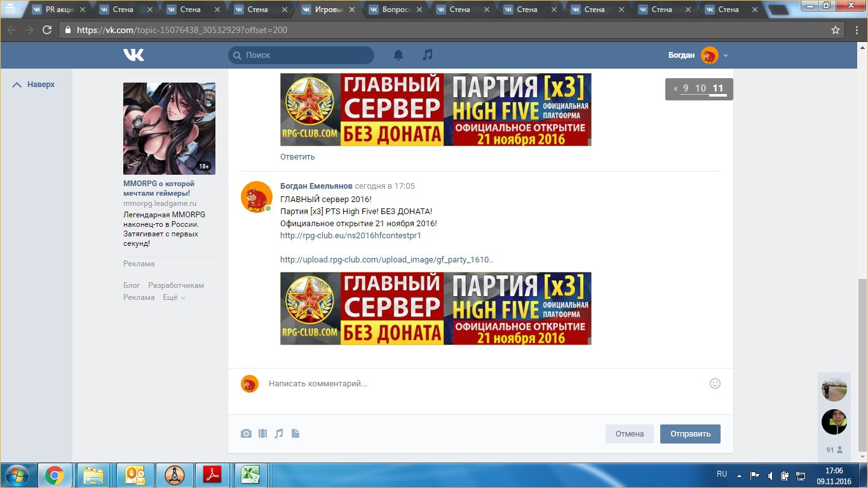Image resolution: width=868 pixels, height=488 pixels.
Task: Show hidden system tray icons
Action: (738, 475)
